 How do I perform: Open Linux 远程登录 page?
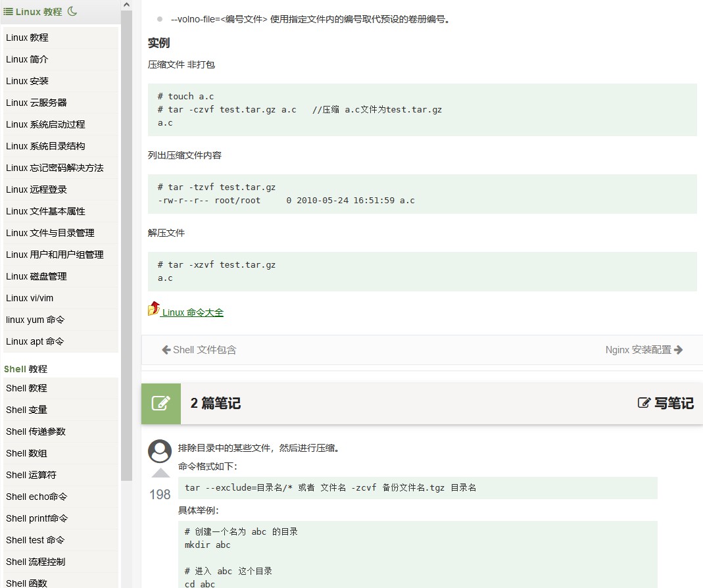coord(61,189)
